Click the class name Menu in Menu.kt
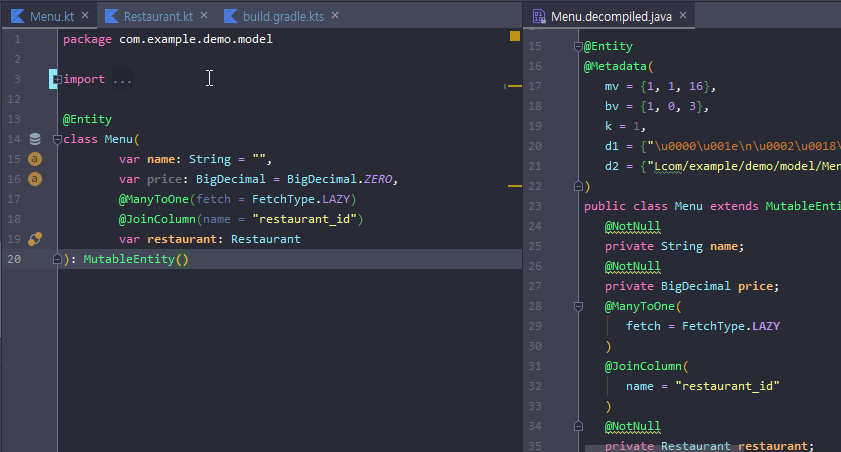This screenshot has height=452, width=841. 119,139
